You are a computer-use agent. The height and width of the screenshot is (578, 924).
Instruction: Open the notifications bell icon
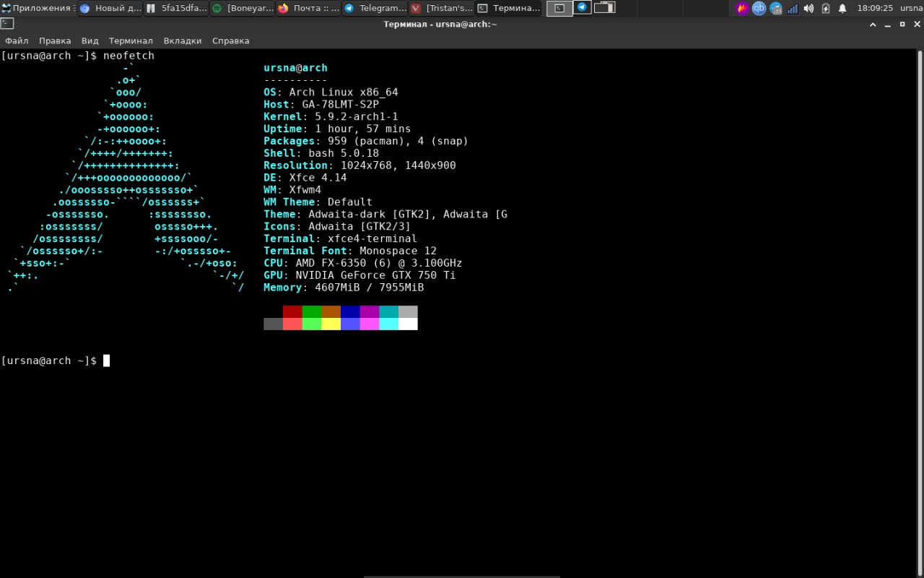tap(842, 8)
